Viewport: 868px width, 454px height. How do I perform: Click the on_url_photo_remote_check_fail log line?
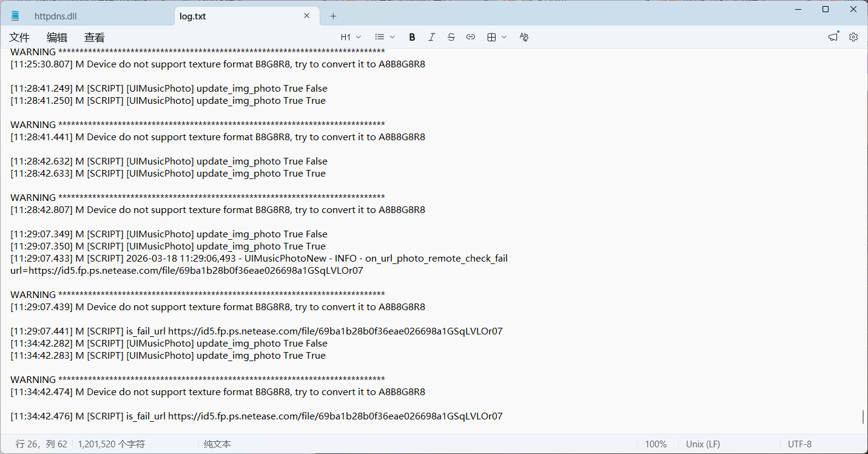(259, 259)
